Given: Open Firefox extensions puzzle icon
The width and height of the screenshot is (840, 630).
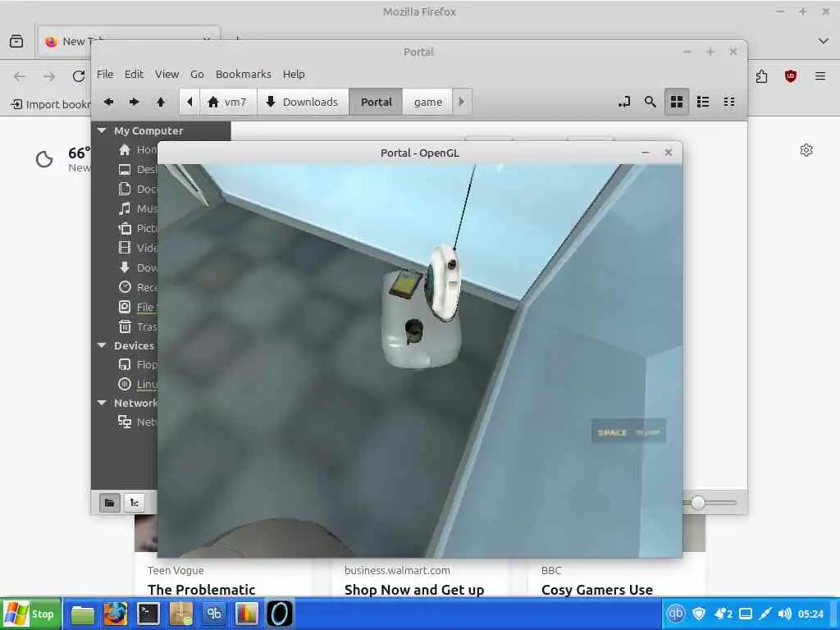Looking at the screenshot, I should 761,76.
